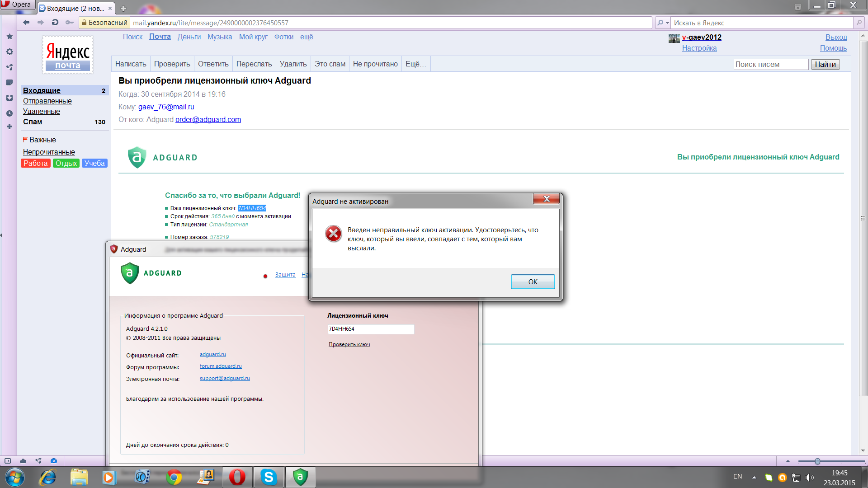This screenshot has width=868, height=488.
Task: Click the Выход logout link
Action: 836,38
